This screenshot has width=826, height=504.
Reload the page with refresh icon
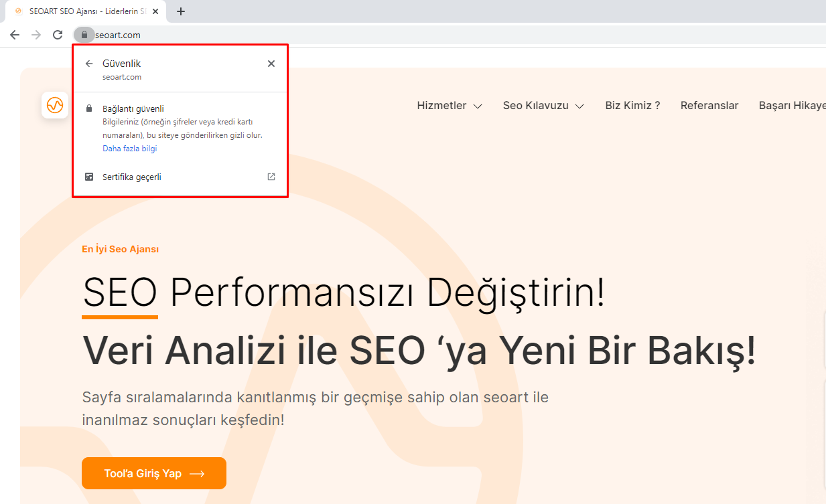(58, 35)
